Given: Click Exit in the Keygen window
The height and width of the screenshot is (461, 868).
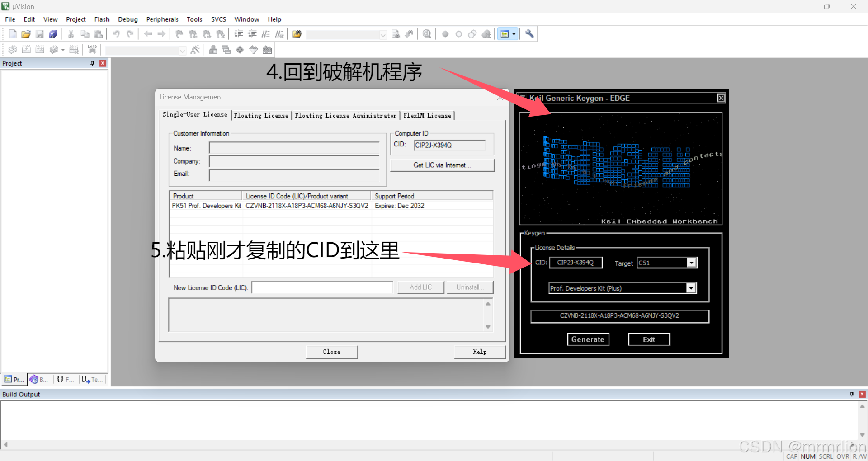Looking at the screenshot, I should point(649,339).
